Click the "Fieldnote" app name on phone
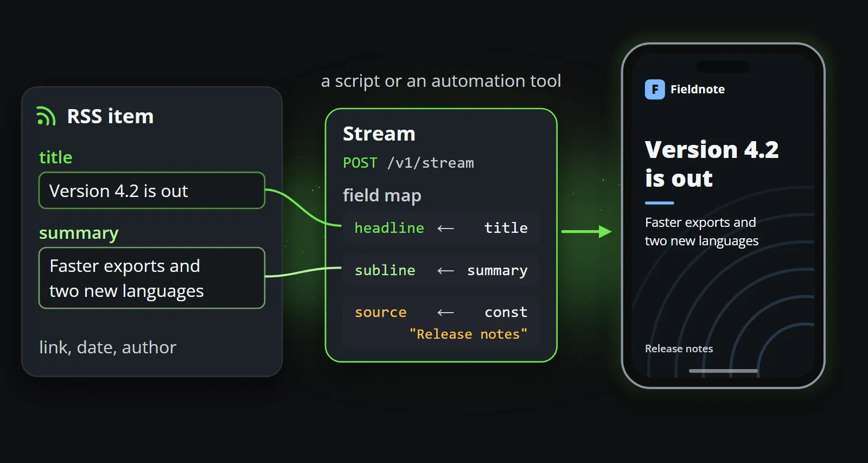 (698, 90)
